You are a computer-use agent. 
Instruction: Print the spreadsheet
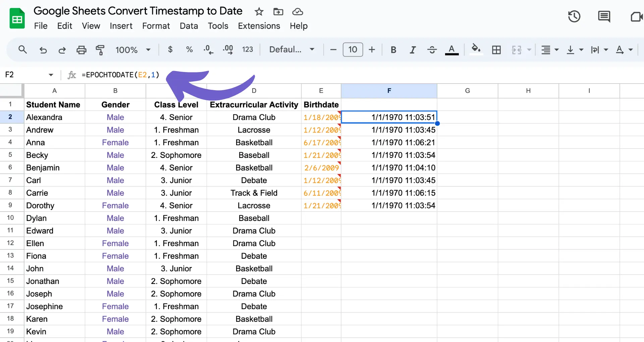81,50
